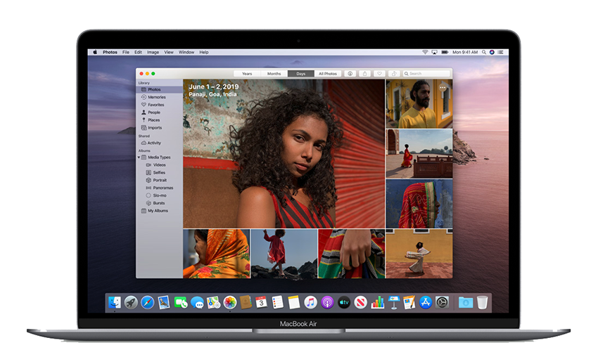Select photo of dancer by yellow wall

[419, 254]
